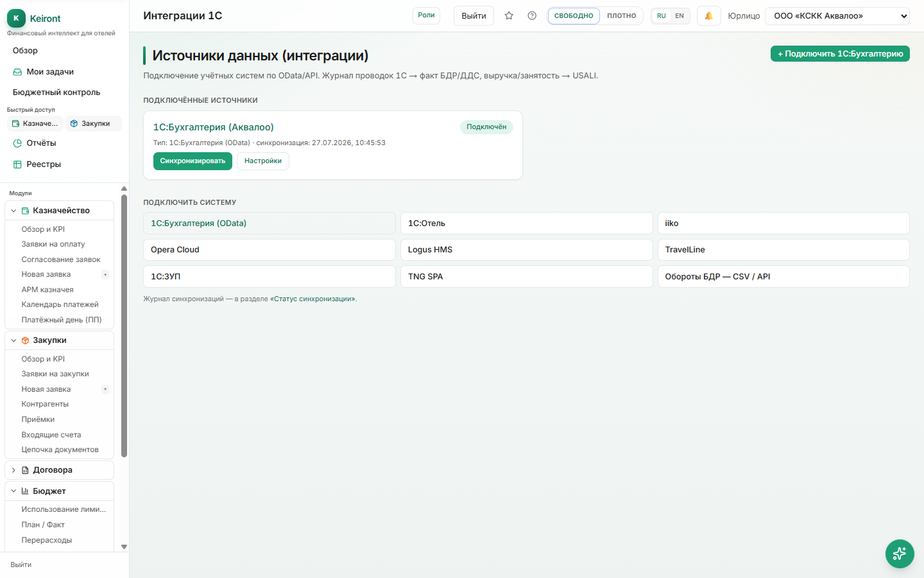Switch density to СВОБОДНО
Screen dimensions: 924x578
click(x=574, y=15)
